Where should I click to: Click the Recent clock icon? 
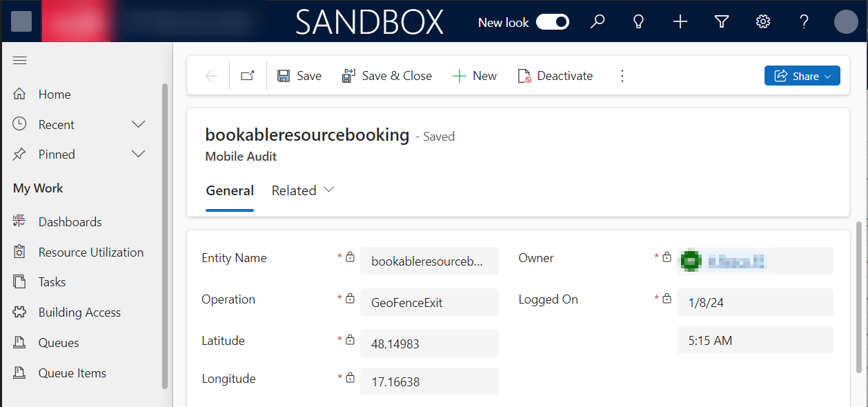(19, 124)
